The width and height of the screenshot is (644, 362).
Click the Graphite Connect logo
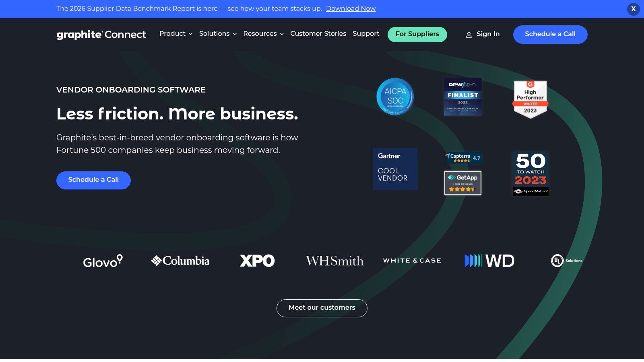pyautogui.click(x=101, y=35)
